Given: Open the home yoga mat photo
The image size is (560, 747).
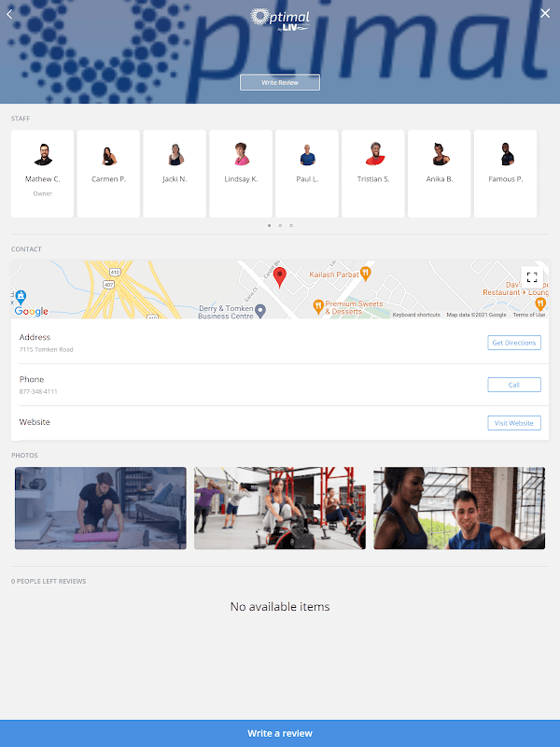Looking at the screenshot, I should (x=101, y=508).
